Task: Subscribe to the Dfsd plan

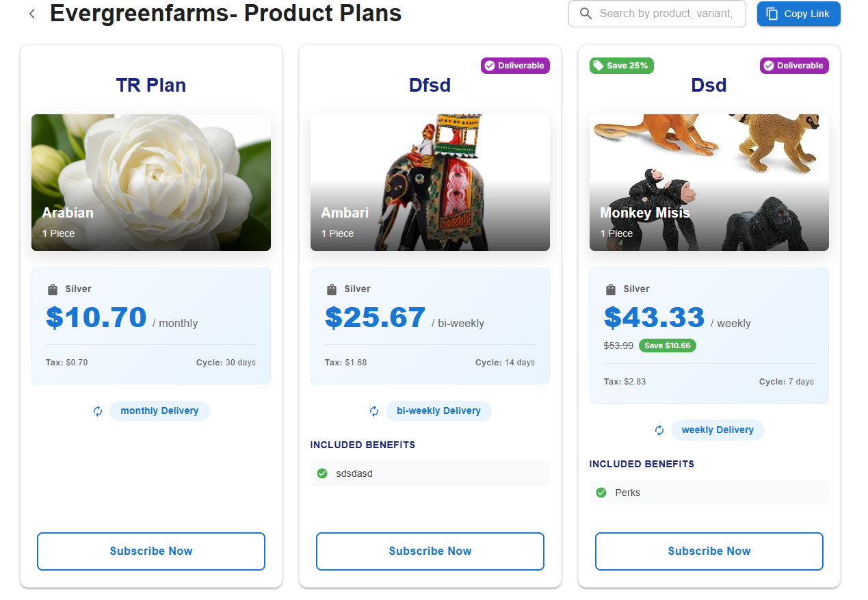Action: tap(430, 551)
